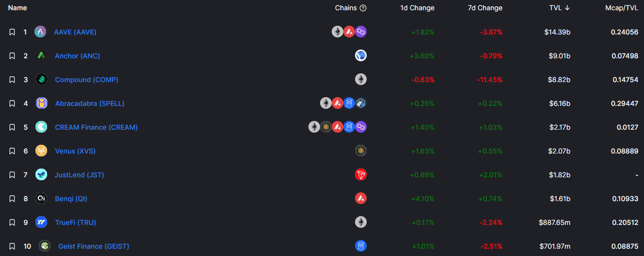Click the Venus TVL value $2.07b
This screenshot has height=256, width=644.
point(559,151)
